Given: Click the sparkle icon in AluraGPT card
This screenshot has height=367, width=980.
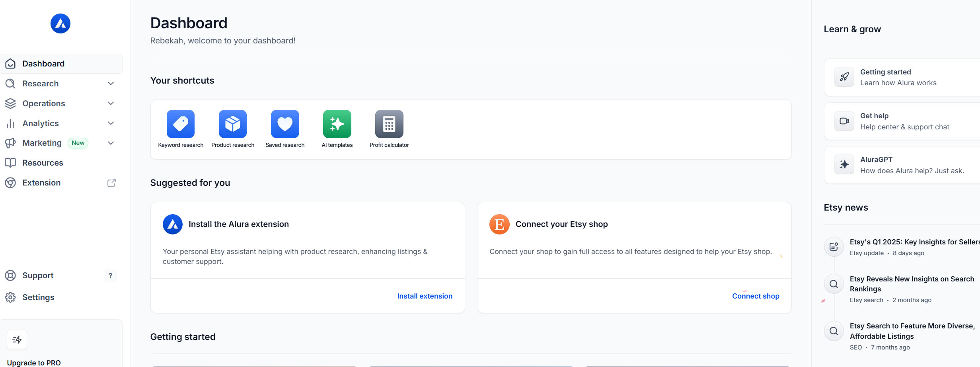Looking at the screenshot, I should pyautogui.click(x=844, y=165).
